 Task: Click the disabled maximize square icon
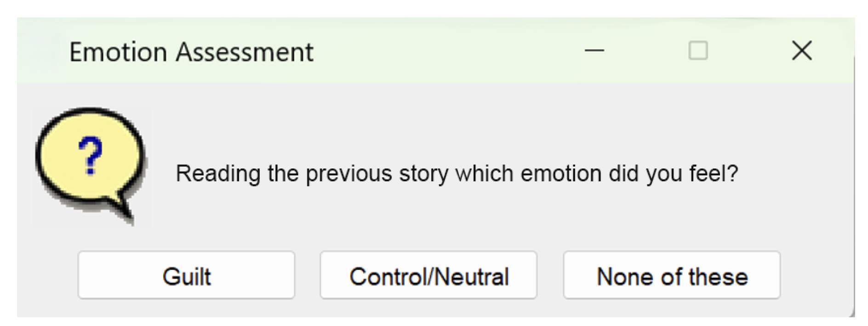tap(698, 51)
